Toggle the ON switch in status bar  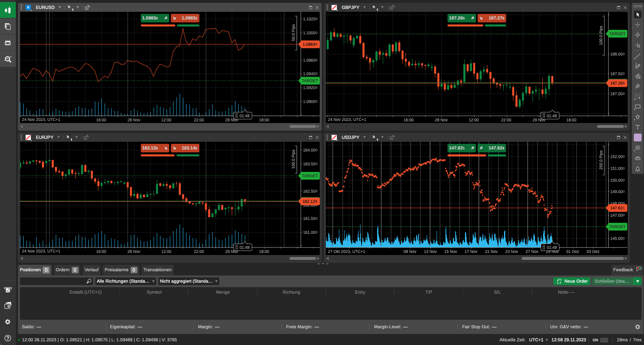(604, 340)
